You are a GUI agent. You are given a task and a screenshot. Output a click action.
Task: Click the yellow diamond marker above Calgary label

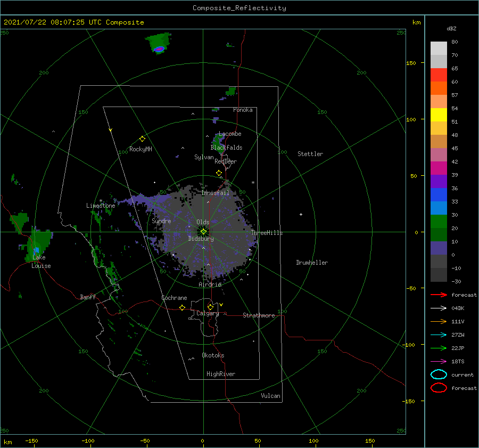[210, 307]
